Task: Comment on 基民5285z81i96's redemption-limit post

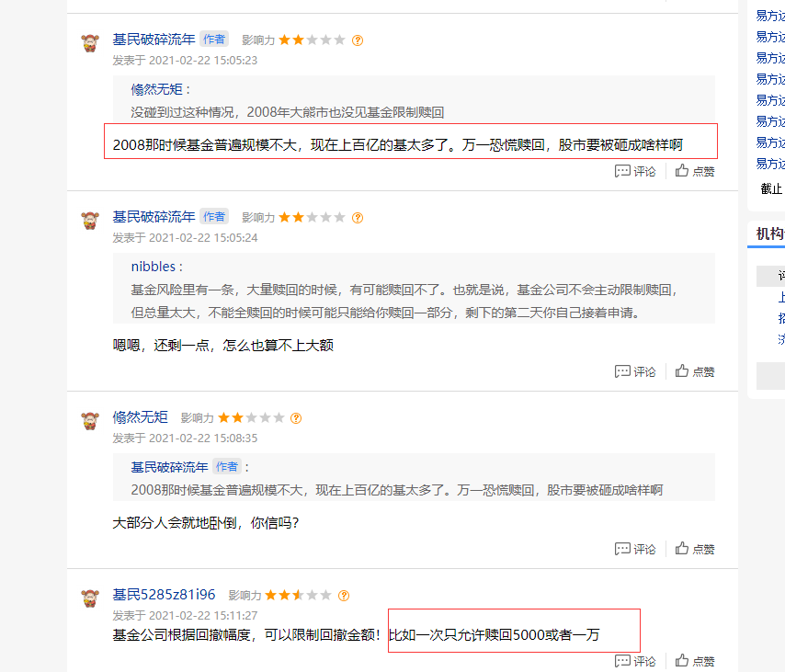Action: coord(635,661)
